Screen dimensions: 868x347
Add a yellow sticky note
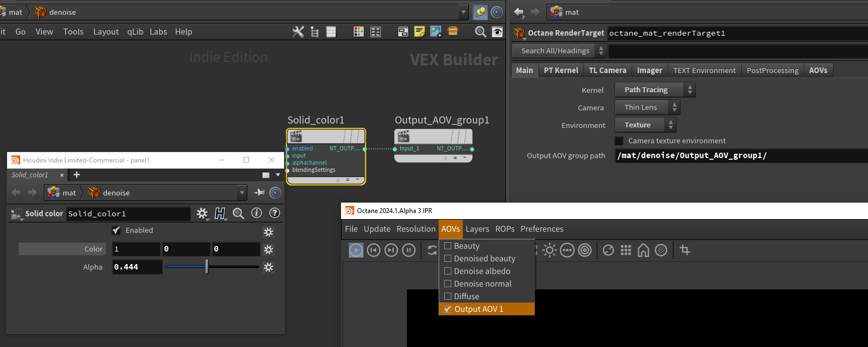click(419, 32)
